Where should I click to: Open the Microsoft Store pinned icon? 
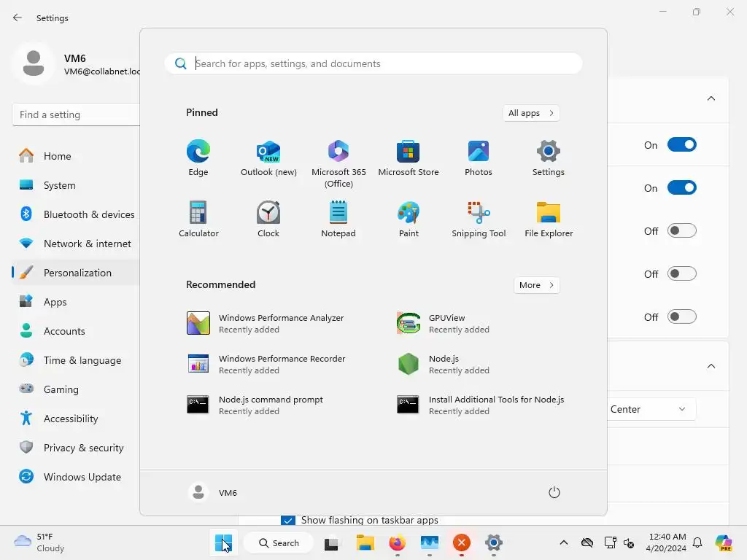(409, 158)
